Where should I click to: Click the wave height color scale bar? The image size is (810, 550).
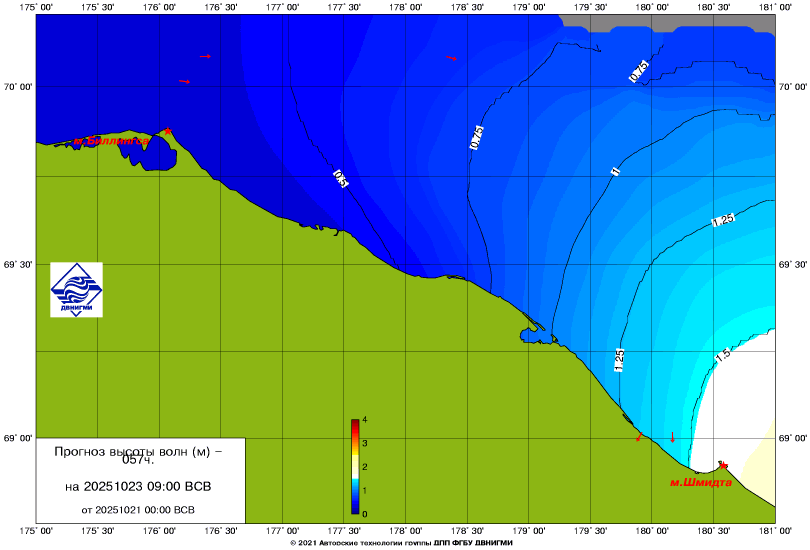355,467
